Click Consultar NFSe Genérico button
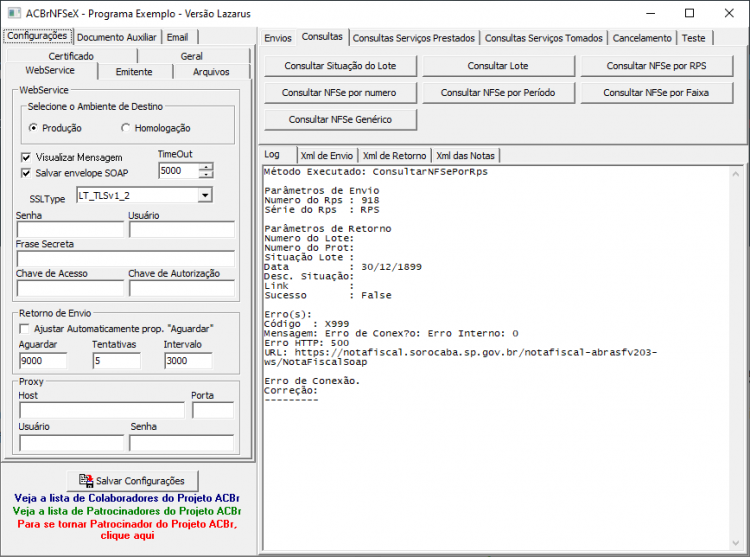Image resolution: width=750 pixels, height=557 pixels. [x=340, y=120]
